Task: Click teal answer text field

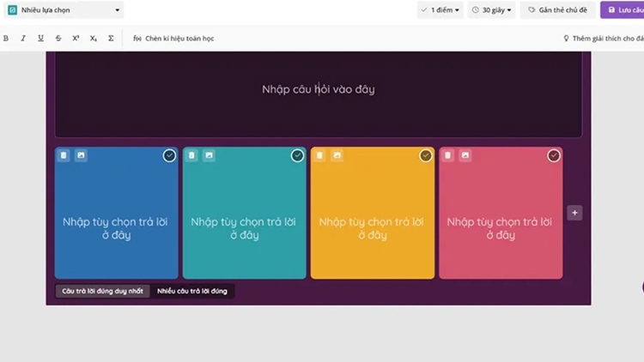Action: 245,228
